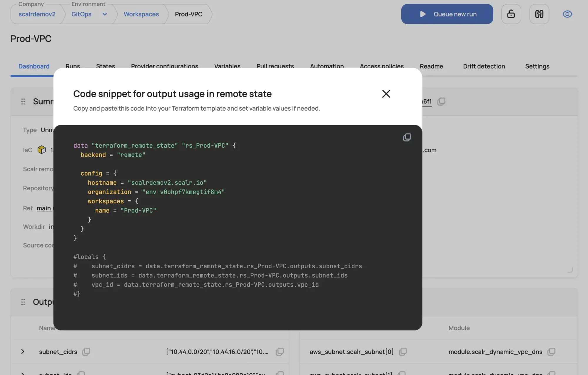
Task: Copy aws_subnet.scalr_subnet[0] resource name
Action: pos(403,351)
